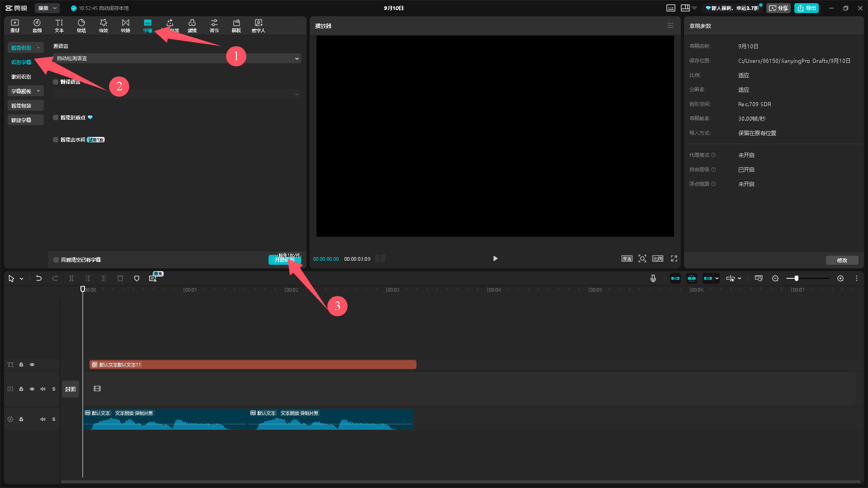Check 同时清空已有字幕 option
Viewport: 868px width, 488px height.
point(57,260)
